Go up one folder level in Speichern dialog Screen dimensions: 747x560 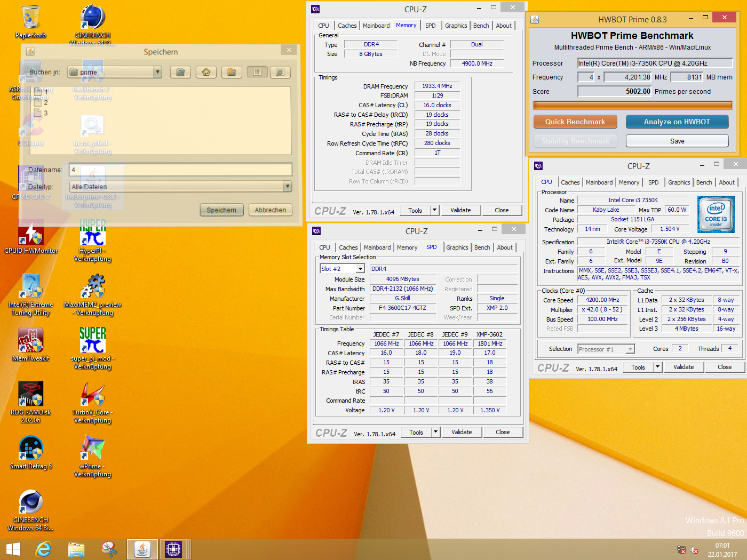pyautogui.click(x=180, y=72)
